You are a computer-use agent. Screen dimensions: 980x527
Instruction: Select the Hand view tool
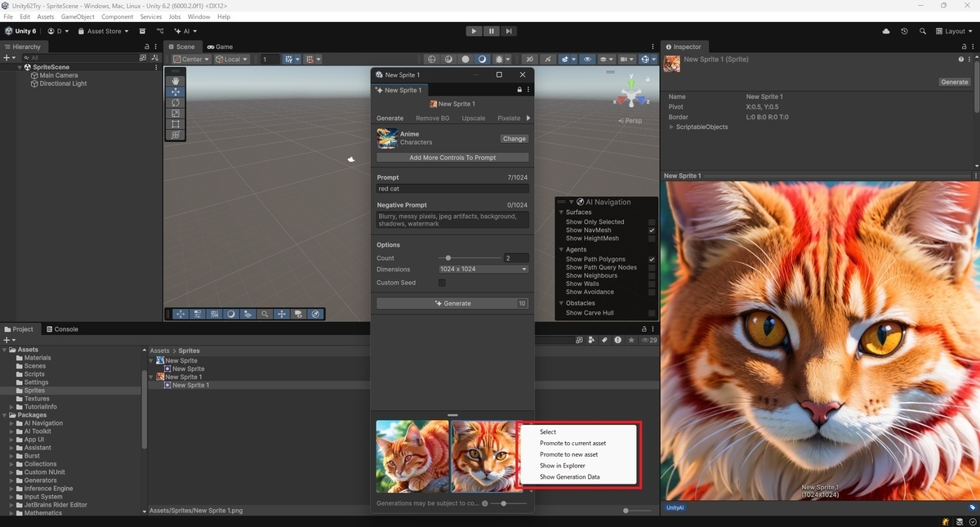point(176,81)
